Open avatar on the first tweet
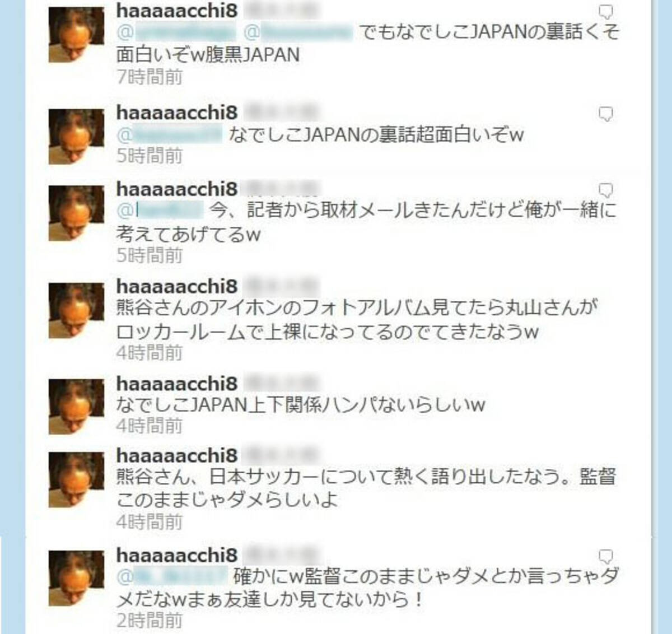The height and width of the screenshot is (634, 672). pos(76,35)
